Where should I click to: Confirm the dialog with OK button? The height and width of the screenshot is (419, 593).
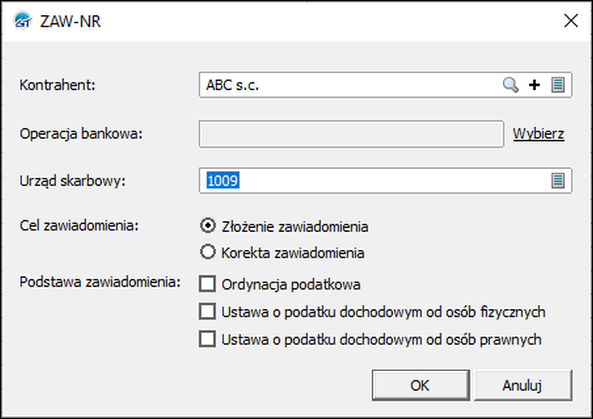421,385
